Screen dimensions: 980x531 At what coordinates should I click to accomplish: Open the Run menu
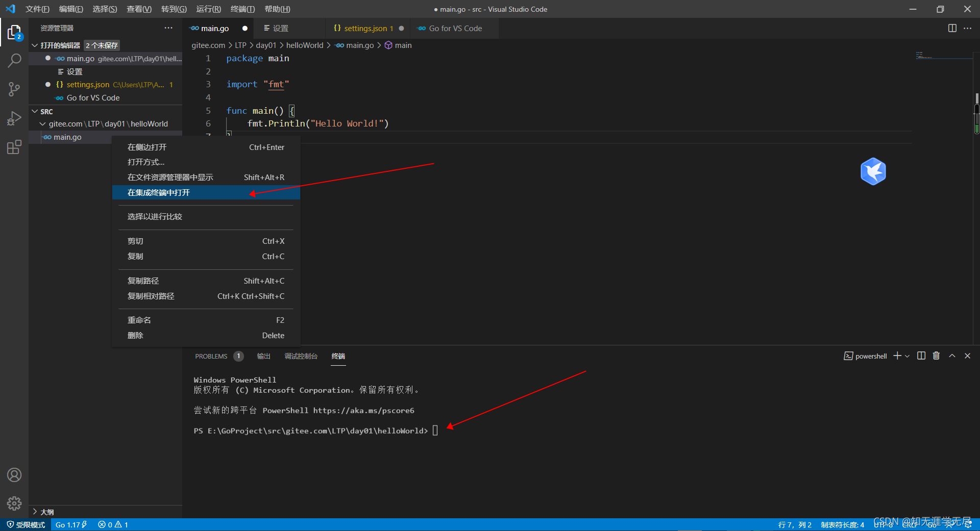(x=208, y=9)
